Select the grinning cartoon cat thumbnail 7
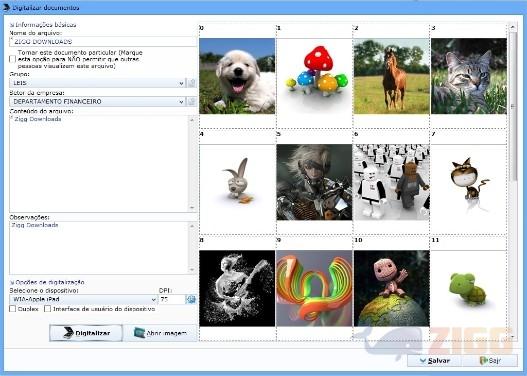The height and width of the screenshot is (376, 527). click(469, 182)
